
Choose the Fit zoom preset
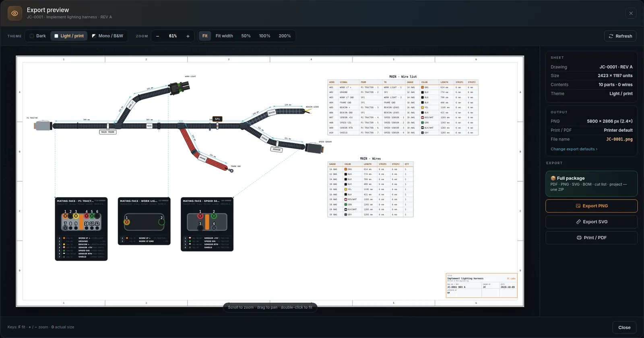[x=205, y=36]
